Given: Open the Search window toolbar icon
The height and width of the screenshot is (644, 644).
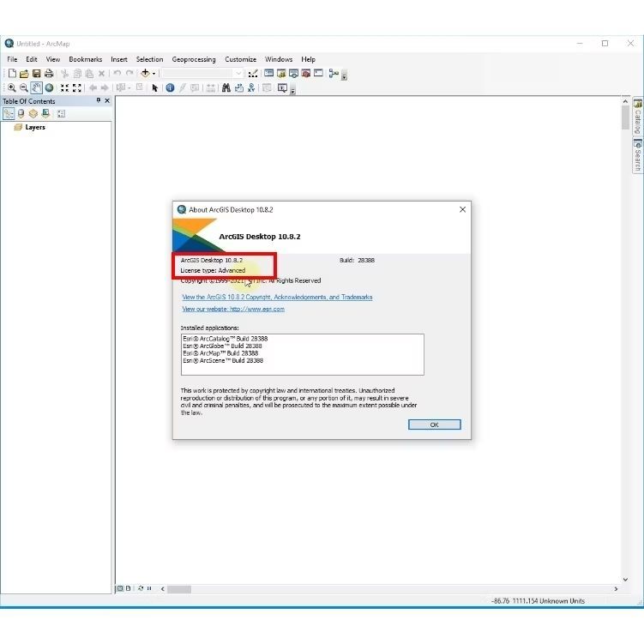Looking at the screenshot, I should coord(293,74).
